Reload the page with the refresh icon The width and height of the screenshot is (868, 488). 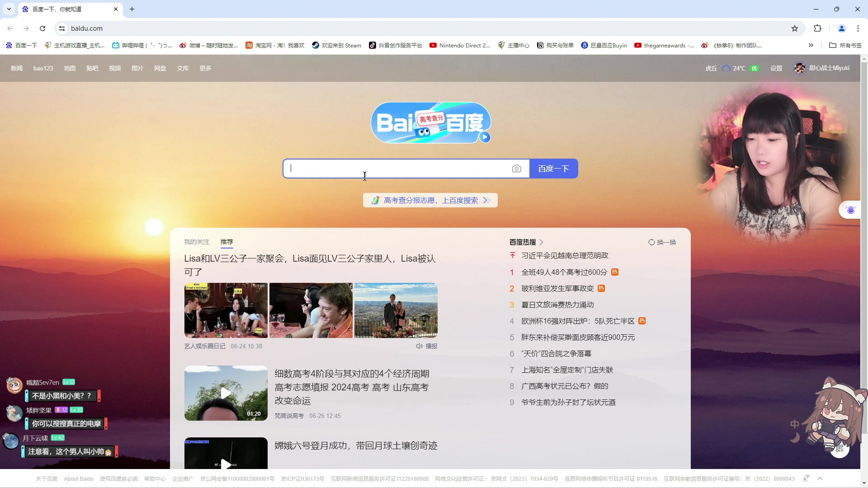tap(42, 28)
